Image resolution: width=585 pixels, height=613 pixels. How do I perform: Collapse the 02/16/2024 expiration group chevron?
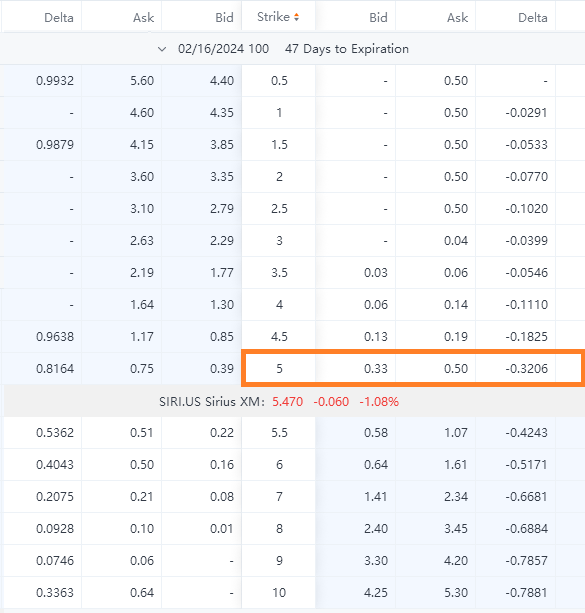pyautogui.click(x=162, y=49)
